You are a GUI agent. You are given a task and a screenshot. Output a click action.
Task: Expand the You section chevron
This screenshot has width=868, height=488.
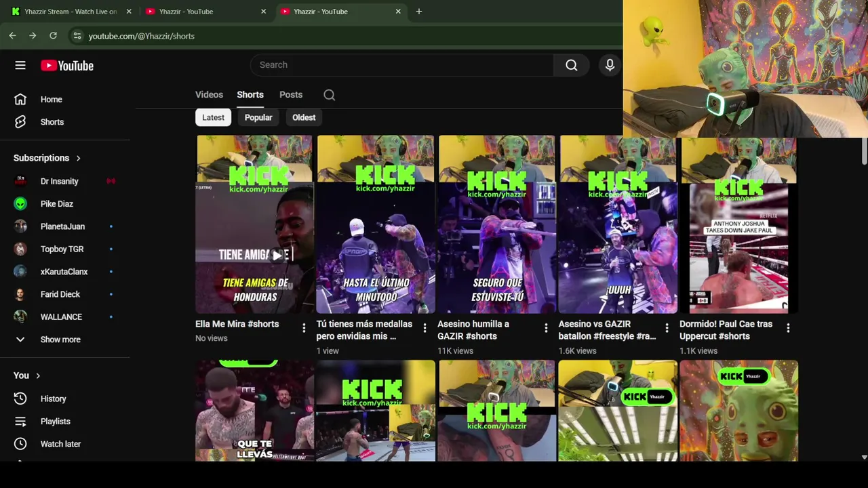[x=38, y=375]
